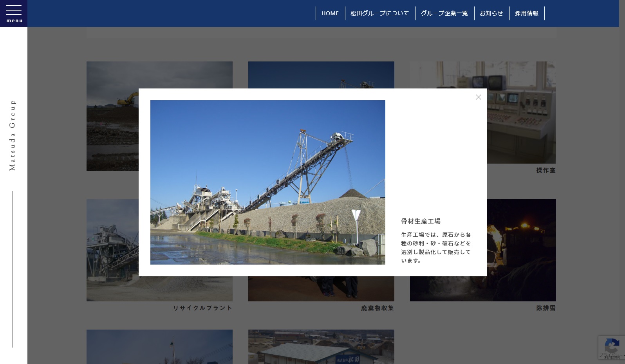
Task: Open 採用情報 recruitment page
Action: (527, 13)
